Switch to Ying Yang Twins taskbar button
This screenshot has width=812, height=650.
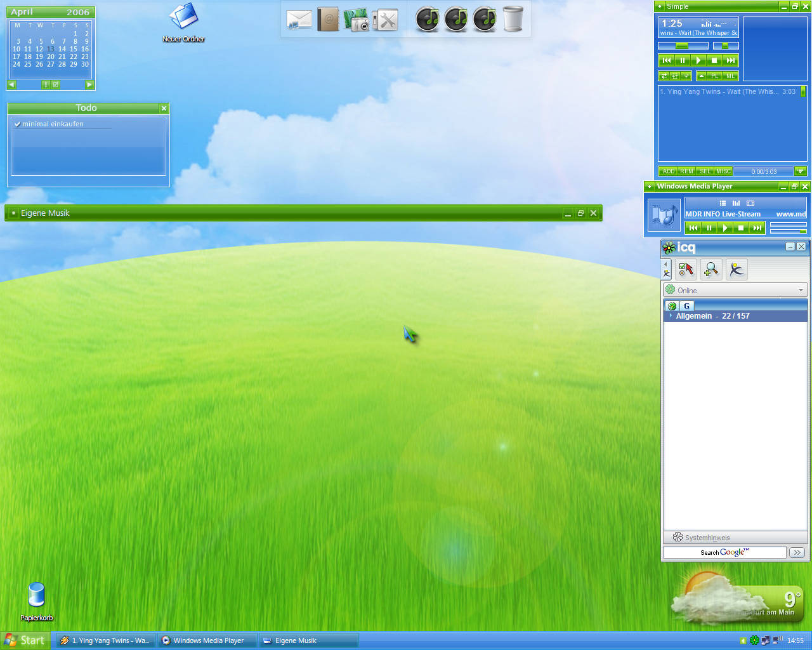pyautogui.click(x=105, y=640)
